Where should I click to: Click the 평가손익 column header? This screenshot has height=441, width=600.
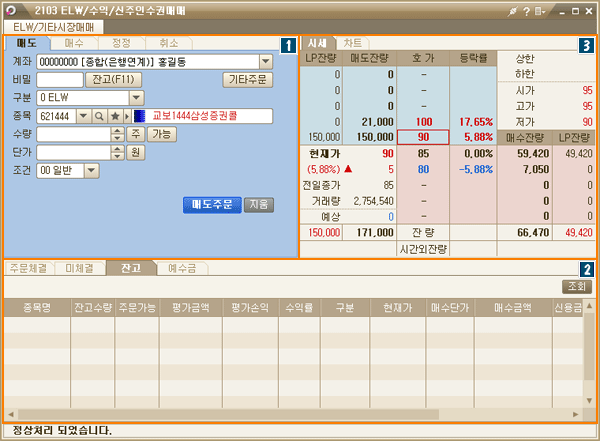coord(250,307)
